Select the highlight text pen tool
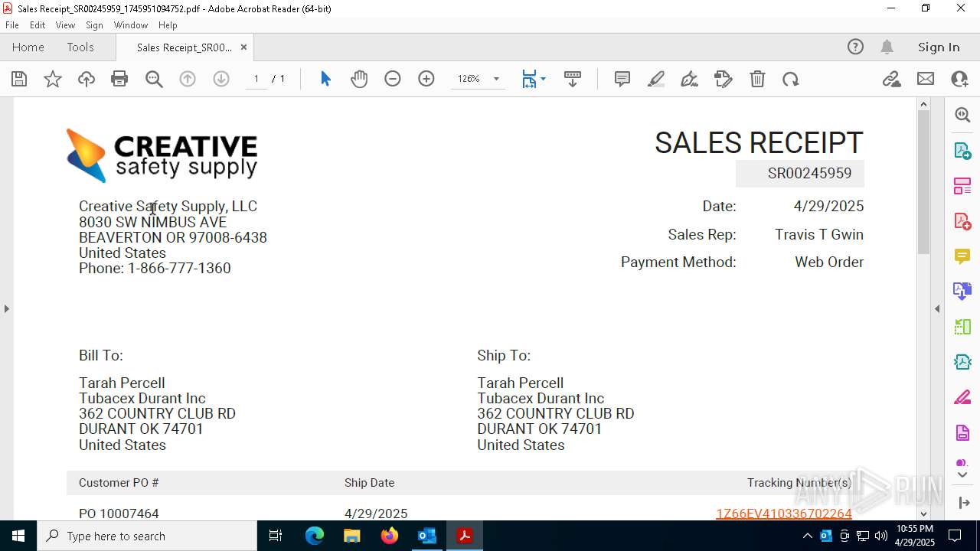Image resolution: width=980 pixels, height=551 pixels. (x=656, y=79)
